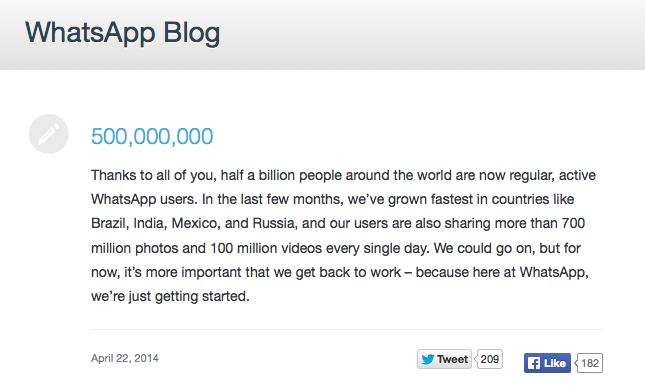645x388 pixels.
Task: Click the Twitter bird icon
Action: [x=428, y=360]
